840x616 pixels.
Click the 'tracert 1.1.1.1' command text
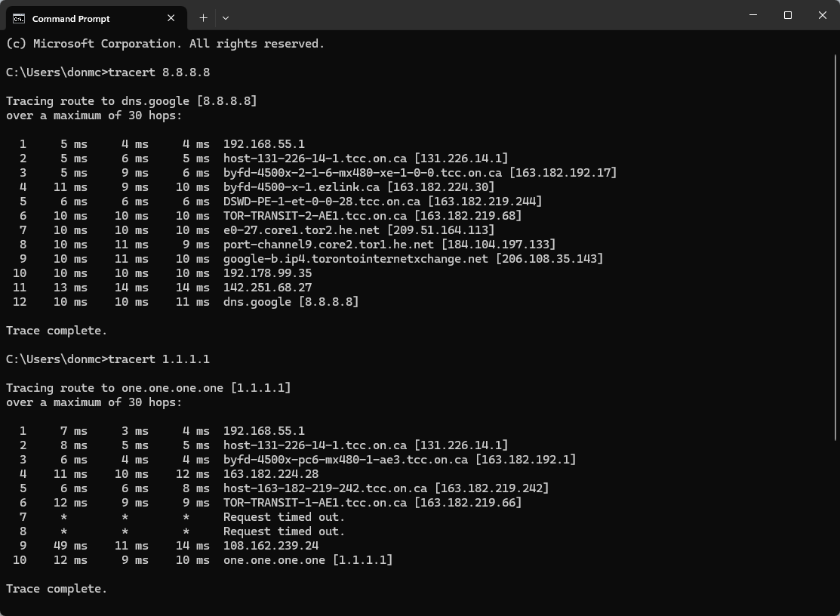coord(159,359)
